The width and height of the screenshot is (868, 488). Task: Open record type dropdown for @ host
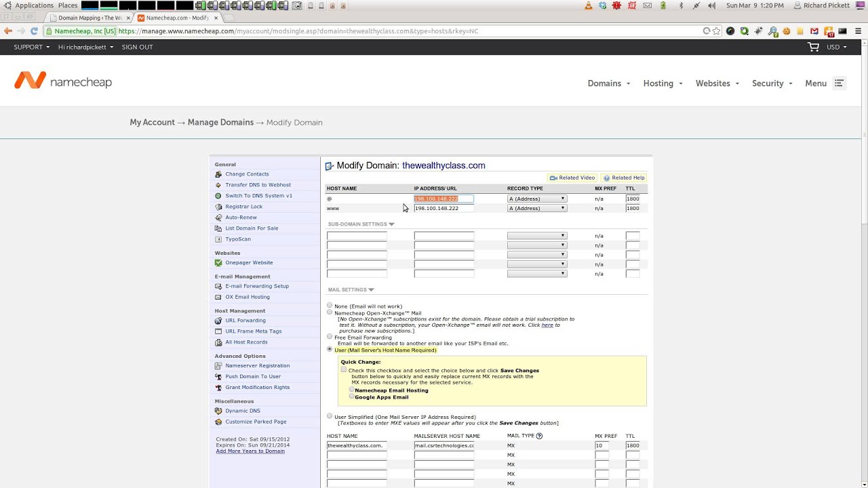[537, 199]
